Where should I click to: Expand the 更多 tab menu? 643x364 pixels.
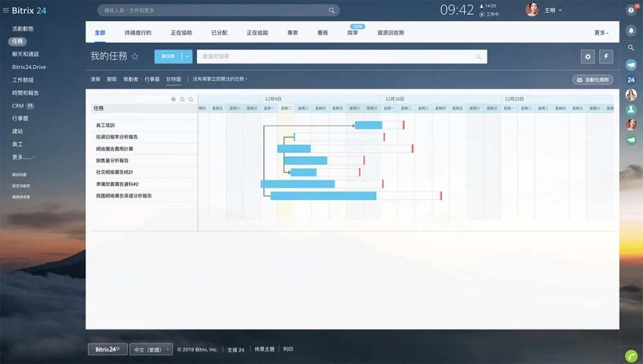[x=601, y=33]
